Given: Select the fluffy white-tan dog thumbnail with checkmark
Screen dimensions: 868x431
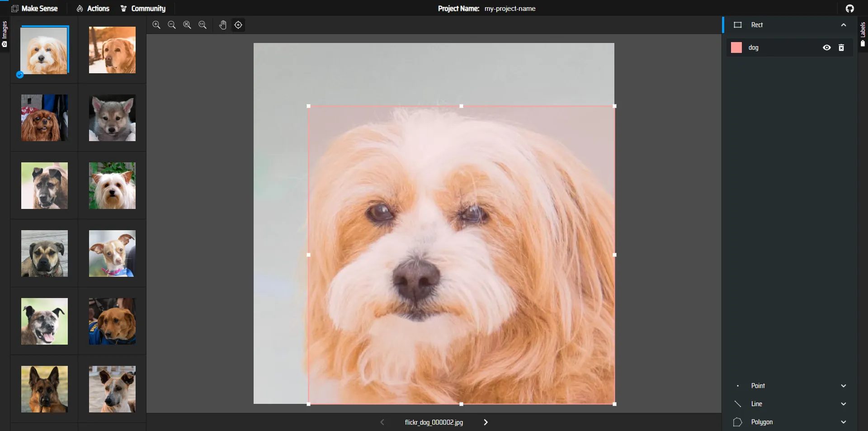Looking at the screenshot, I should [44, 50].
